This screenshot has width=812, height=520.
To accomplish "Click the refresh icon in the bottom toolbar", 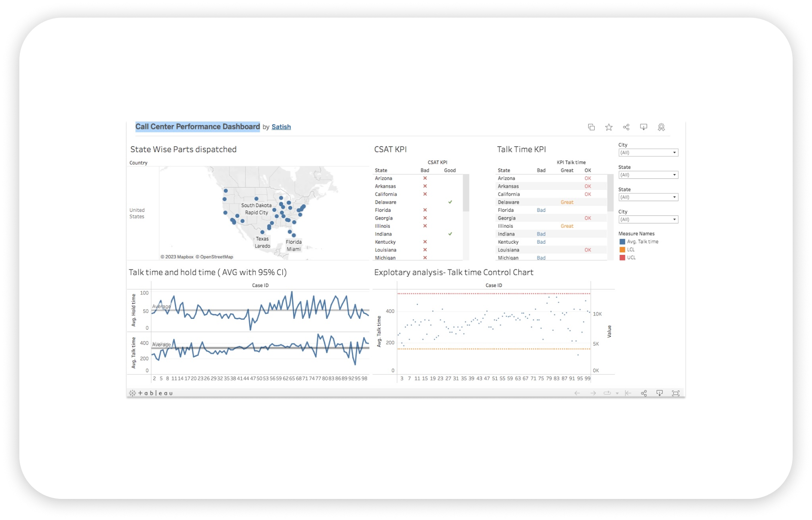I will (x=607, y=393).
